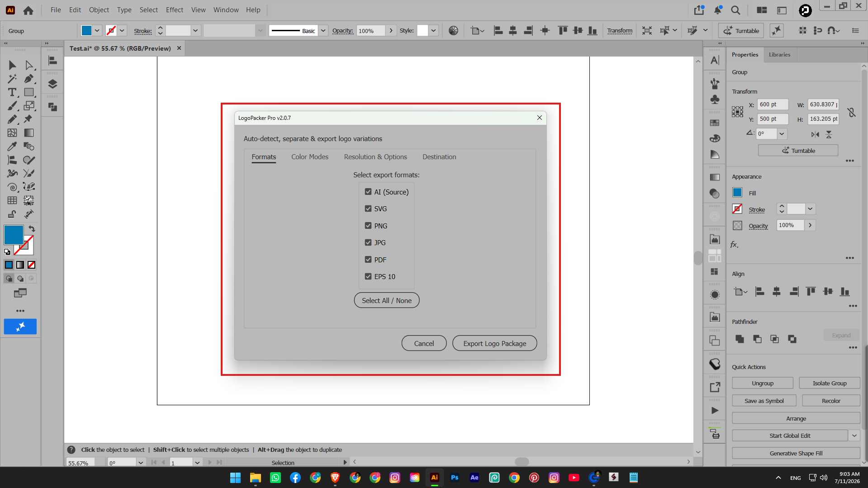This screenshot has width=868, height=488.
Task: Select the Spiral tool
Action: pos(12,187)
